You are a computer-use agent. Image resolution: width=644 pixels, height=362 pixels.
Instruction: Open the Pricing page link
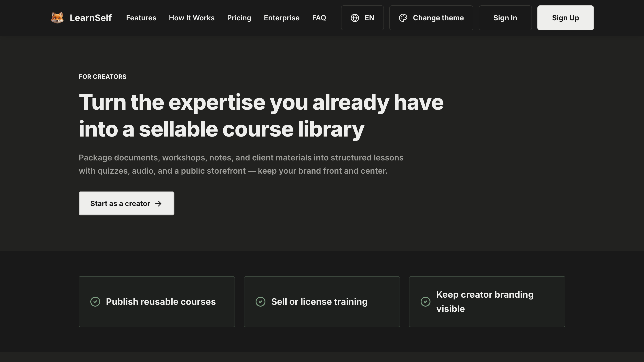(239, 18)
